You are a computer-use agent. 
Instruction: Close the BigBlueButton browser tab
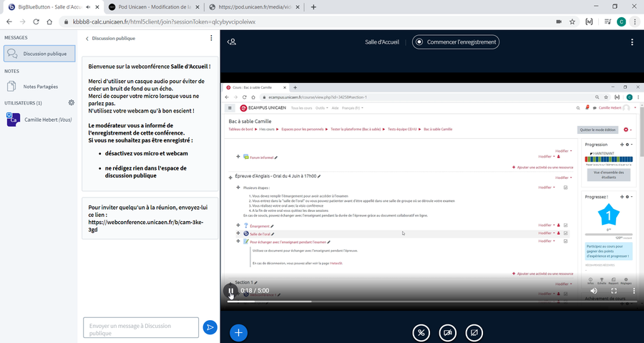coord(97,7)
